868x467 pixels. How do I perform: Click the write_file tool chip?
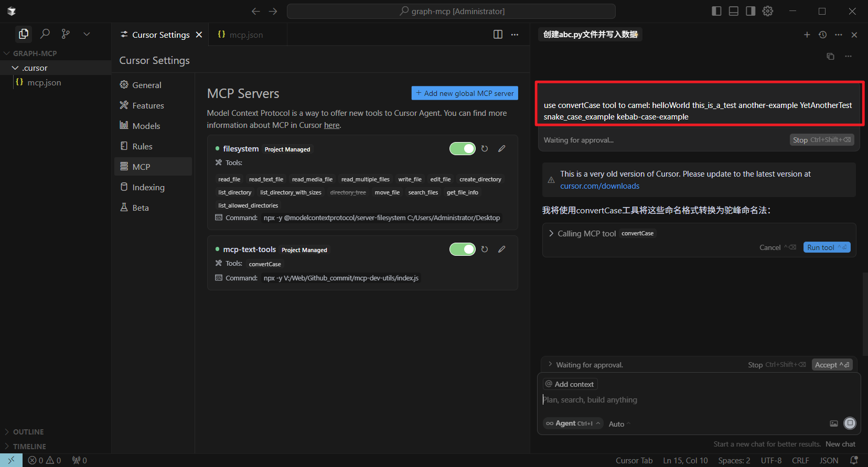[x=410, y=179]
